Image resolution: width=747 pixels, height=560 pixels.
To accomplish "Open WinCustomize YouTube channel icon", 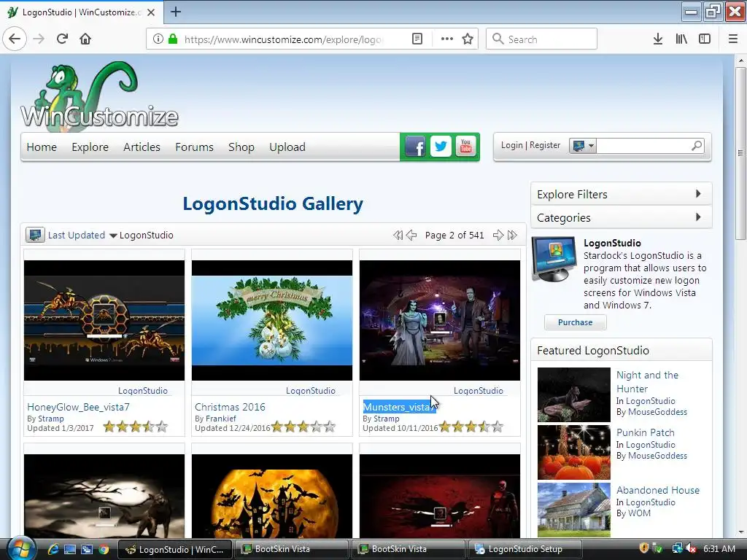I will point(466,146).
